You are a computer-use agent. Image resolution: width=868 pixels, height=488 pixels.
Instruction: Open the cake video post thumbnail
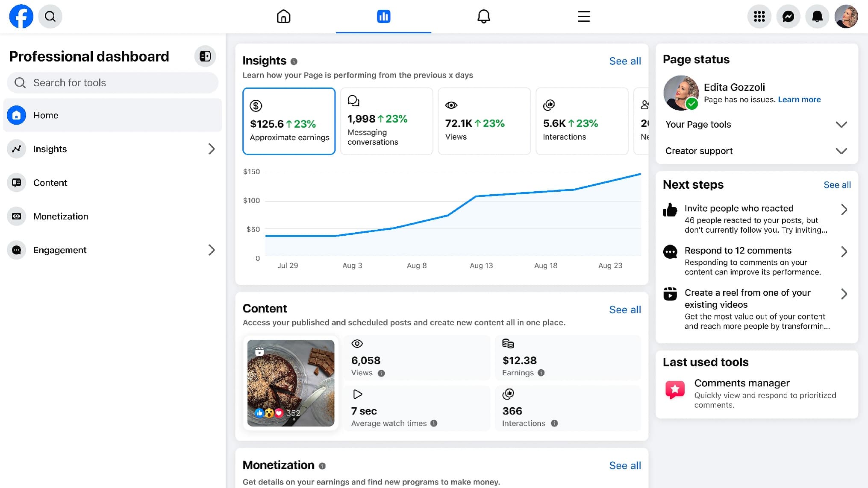(291, 383)
